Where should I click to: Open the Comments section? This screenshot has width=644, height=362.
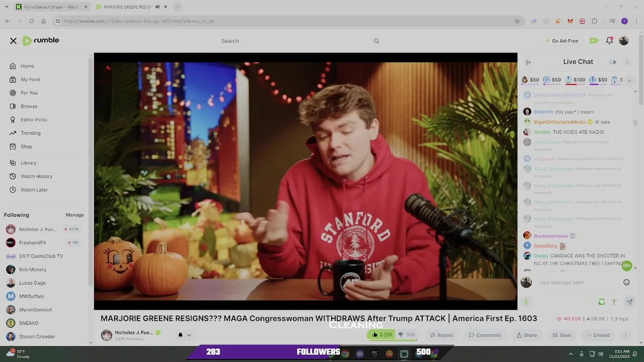point(485,335)
